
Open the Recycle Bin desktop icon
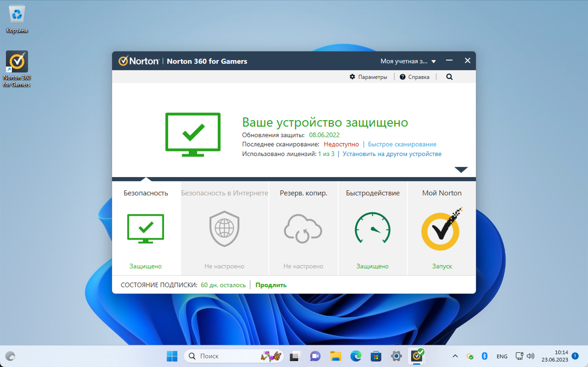17,19
